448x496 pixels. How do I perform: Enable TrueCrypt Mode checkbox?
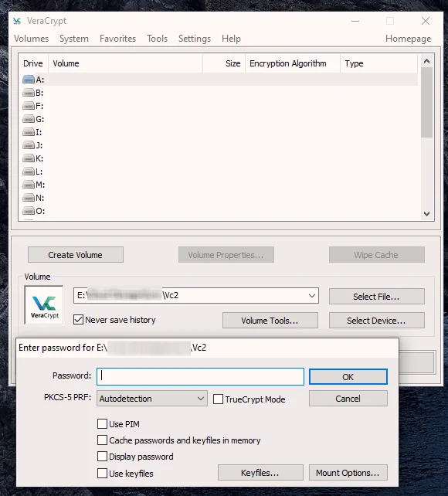point(218,399)
